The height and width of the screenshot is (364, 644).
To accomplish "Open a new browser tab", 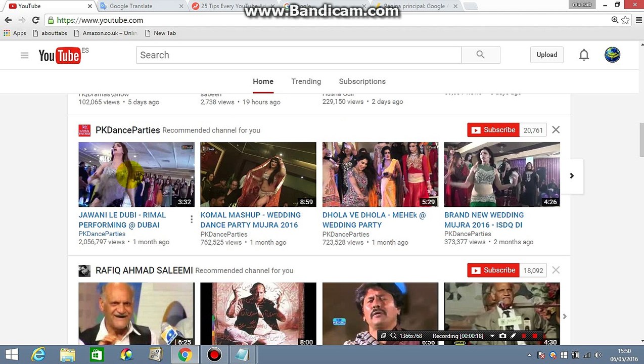I will tap(470, 6).
